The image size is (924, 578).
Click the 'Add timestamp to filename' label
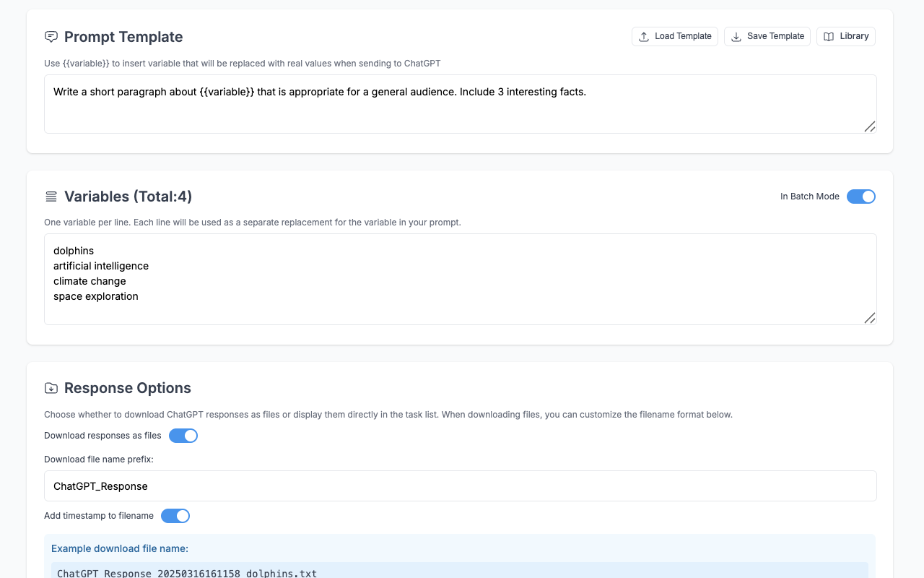(x=99, y=516)
